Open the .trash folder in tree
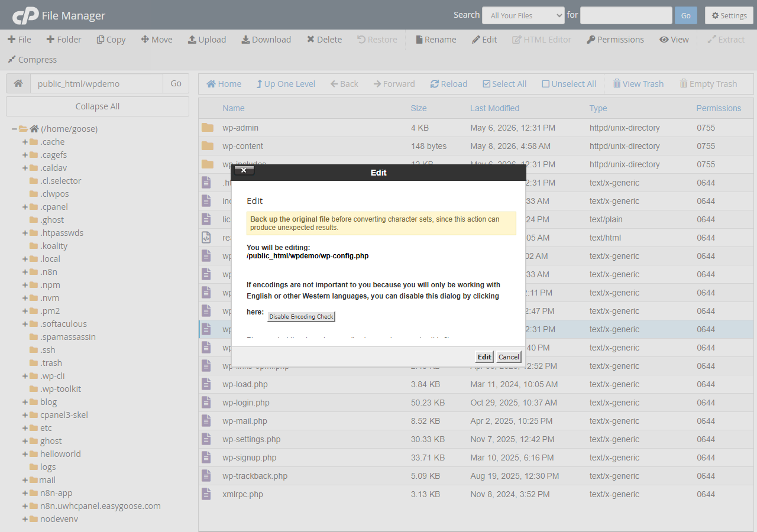Viewport: 757px width, 532px height. [51, 363]
